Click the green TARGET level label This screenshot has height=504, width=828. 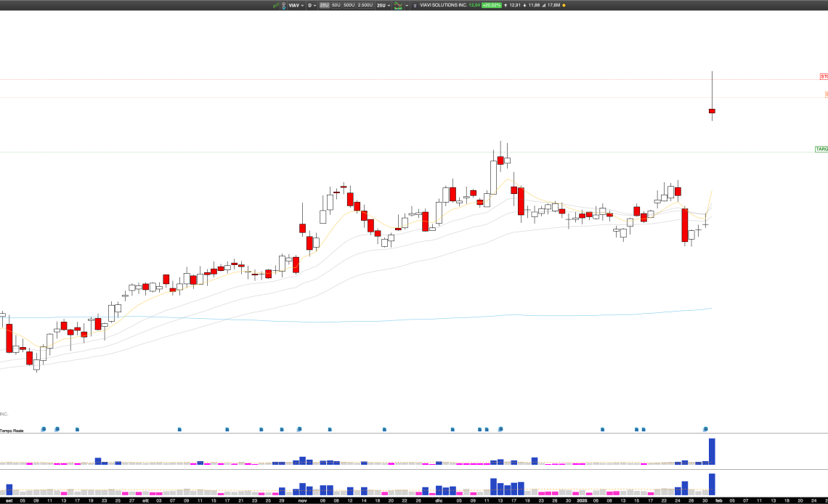(x=821, y=149)
